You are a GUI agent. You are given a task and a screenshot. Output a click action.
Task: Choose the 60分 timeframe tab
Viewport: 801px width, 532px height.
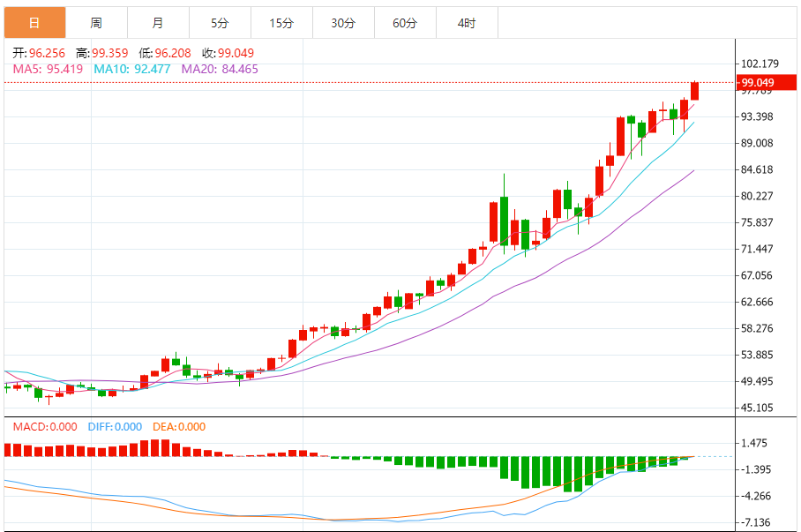[x=405, y=23]
